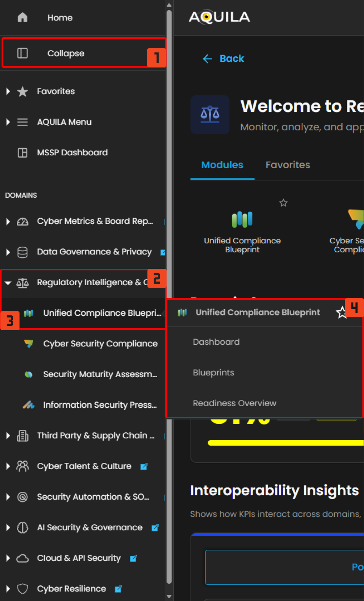The height and width of the screenshot is (601, 364).
Task: Favorite the Unified Compliance Blueprint module card star
Action: coord(283,203)
